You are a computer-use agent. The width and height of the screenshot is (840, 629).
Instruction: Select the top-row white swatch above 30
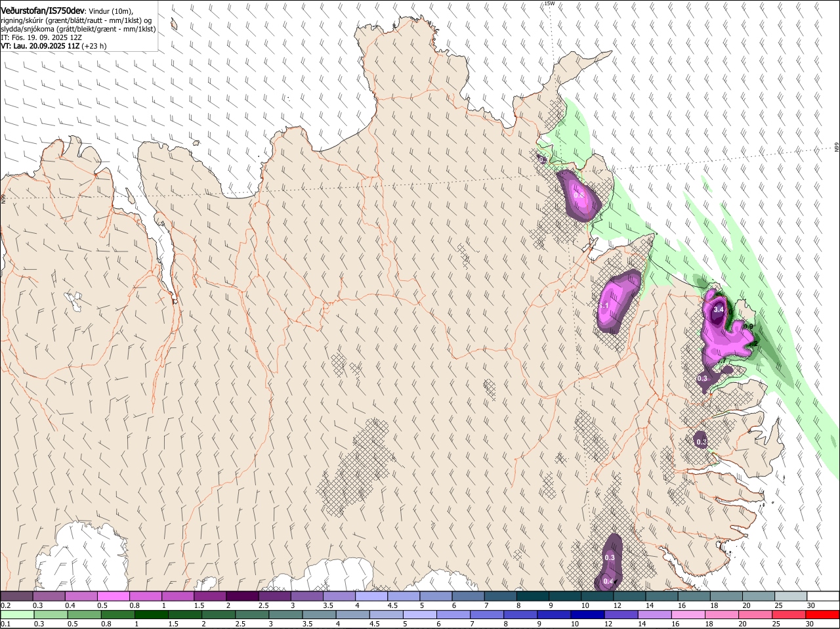click(x=823, y=596)
